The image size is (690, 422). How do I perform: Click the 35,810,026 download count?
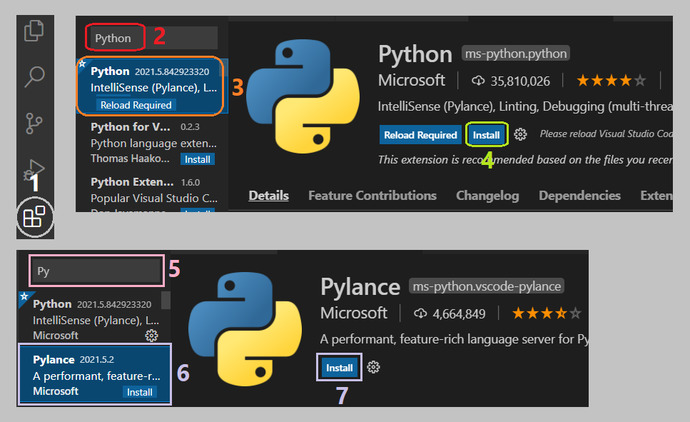click(520, 81)
